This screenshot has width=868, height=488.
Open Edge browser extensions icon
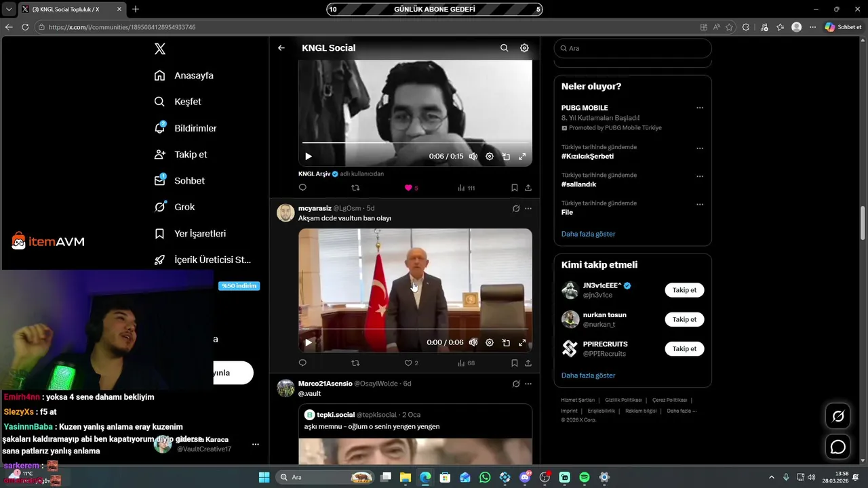tap(746, 27)
